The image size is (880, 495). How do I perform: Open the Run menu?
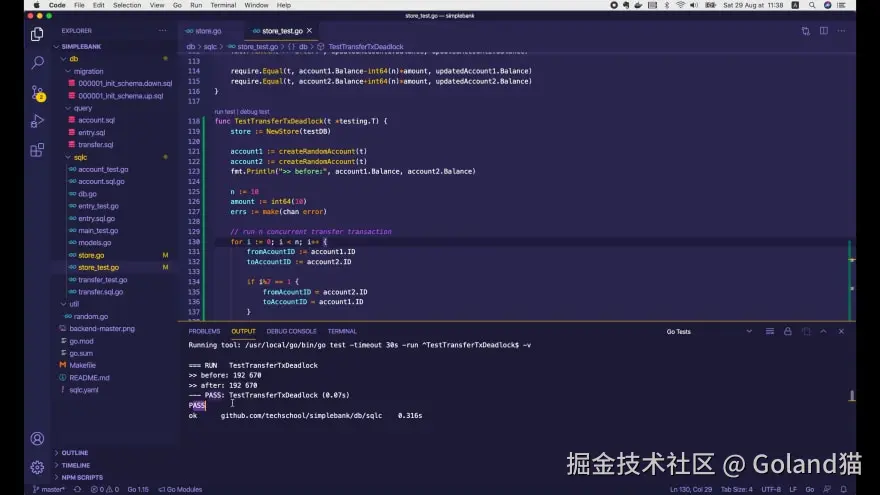pos(196,5)
